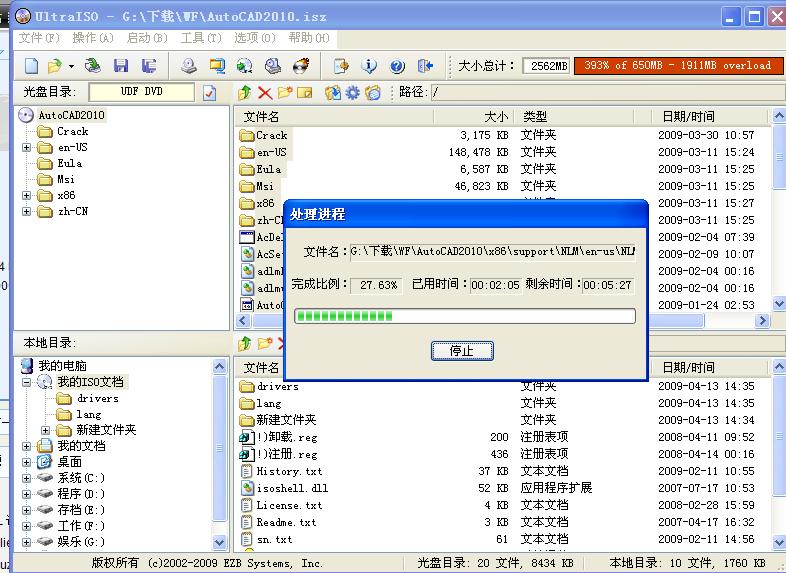Click the Burn CD/DVD Image flame icon
The width and height of the screenshot is (786, 573).
click(301, 66)
